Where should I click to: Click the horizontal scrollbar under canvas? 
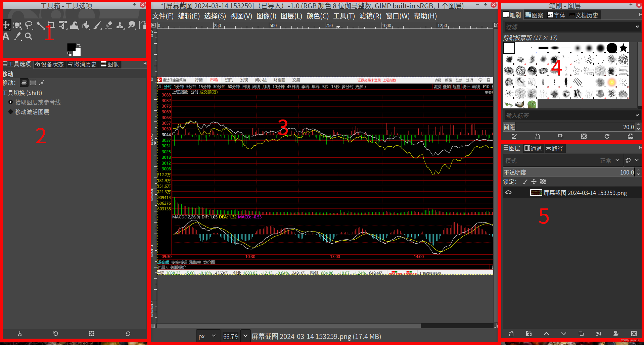click(289, 326)
